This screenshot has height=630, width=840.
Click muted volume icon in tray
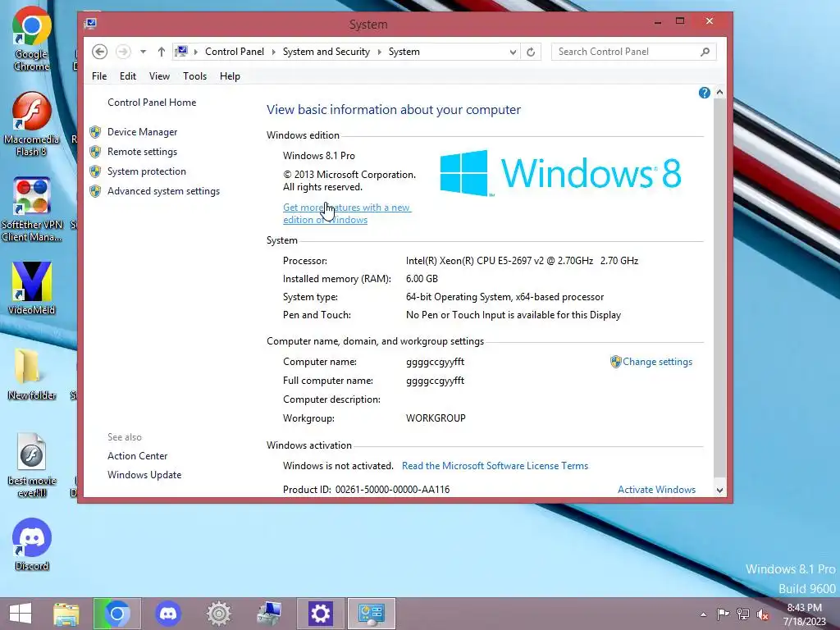click(x=763, y=614)
